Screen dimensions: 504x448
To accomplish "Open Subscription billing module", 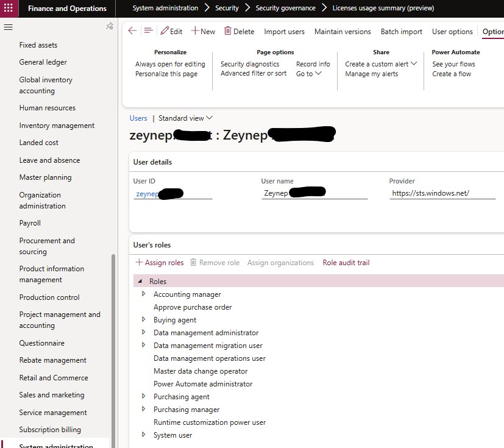I will coord(50,430).
